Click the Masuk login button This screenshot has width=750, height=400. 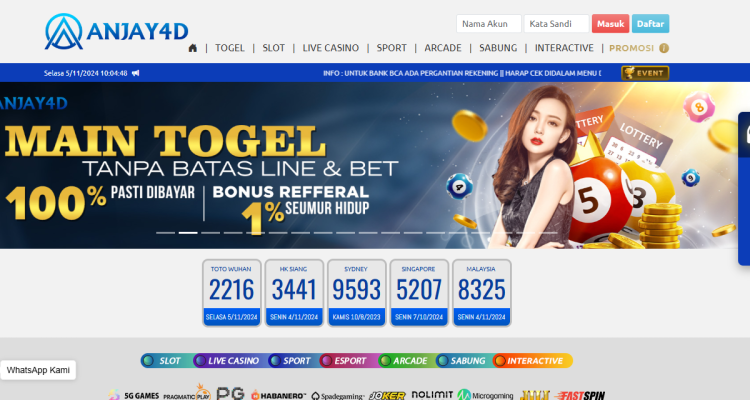(x=610, y=23)
